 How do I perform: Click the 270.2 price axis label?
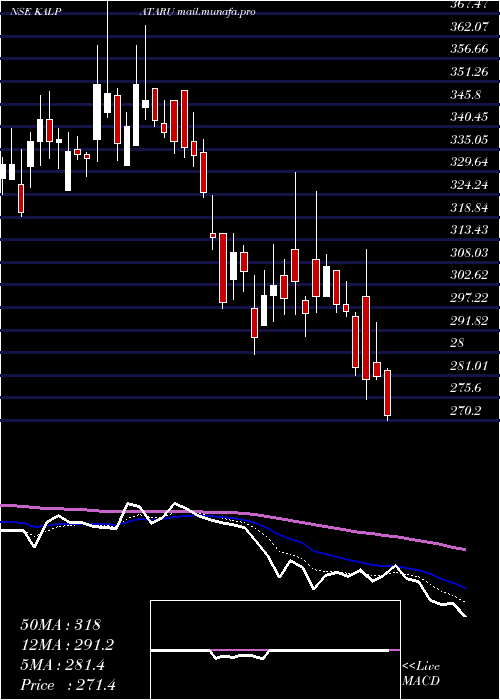click(466, 410)
